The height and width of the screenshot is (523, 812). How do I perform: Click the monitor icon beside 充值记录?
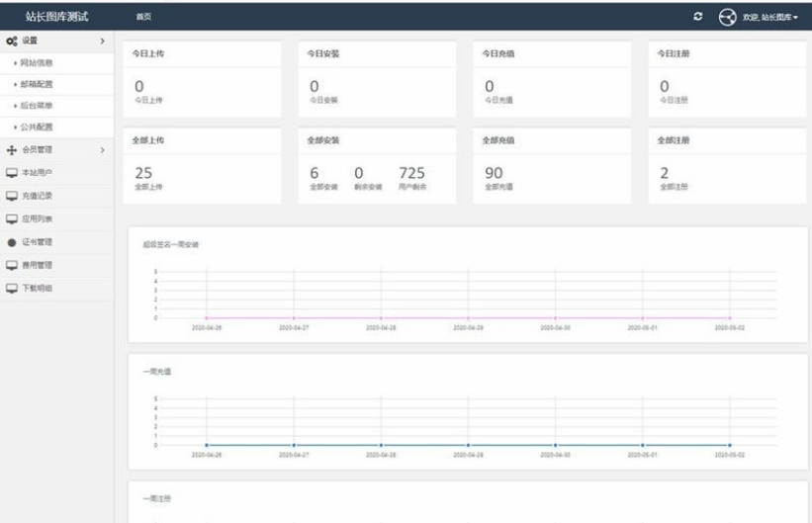pos(11,196)
